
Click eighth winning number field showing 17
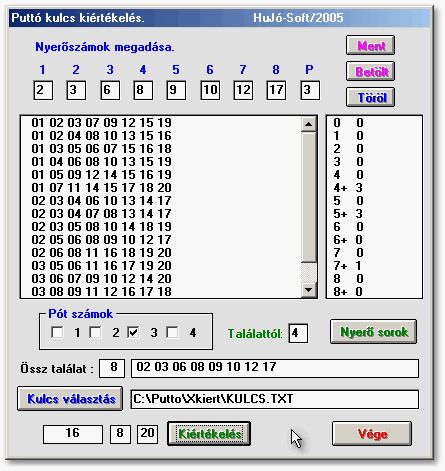pos(276,90)
